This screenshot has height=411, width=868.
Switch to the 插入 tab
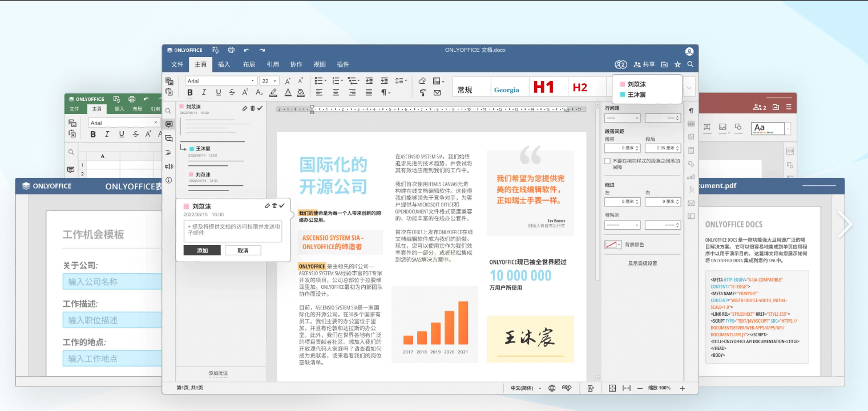click(224, 64)
